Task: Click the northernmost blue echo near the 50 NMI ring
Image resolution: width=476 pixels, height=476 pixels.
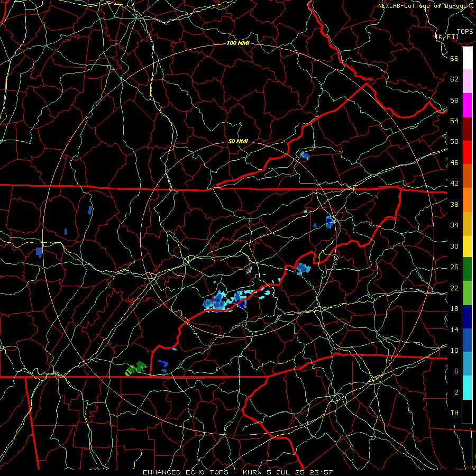Action: [x=305, y=155]
